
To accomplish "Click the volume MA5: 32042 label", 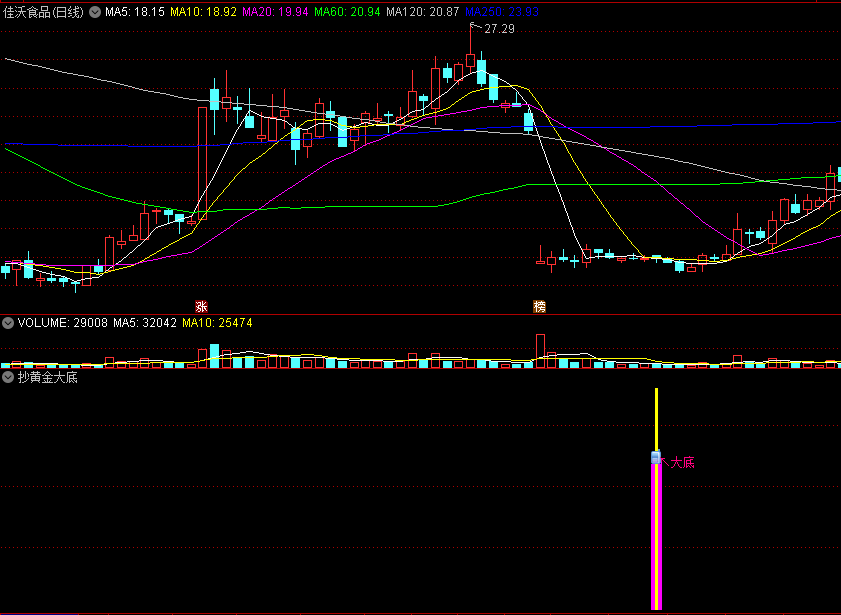I will tap(145, 323).
